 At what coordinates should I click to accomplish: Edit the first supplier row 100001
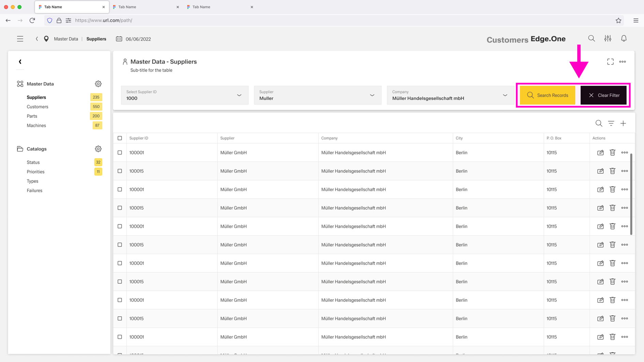coord(600,153)
